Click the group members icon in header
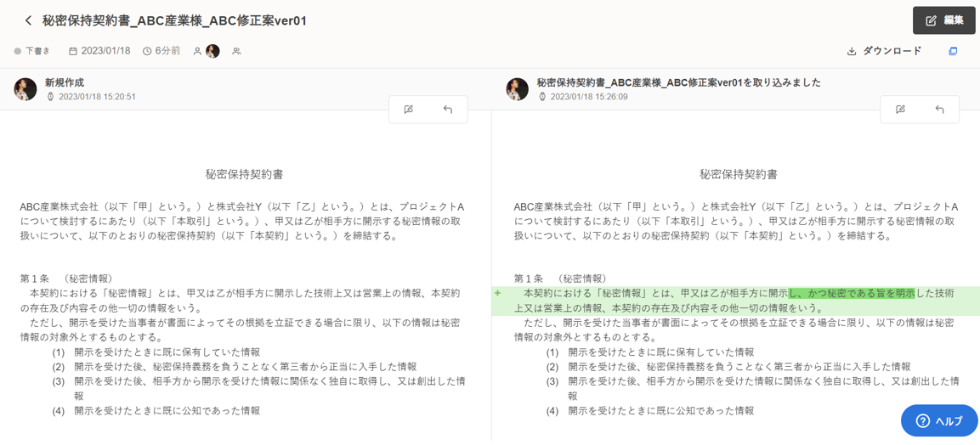The height and width of the screenshot is (445, 980). point(236,51)
